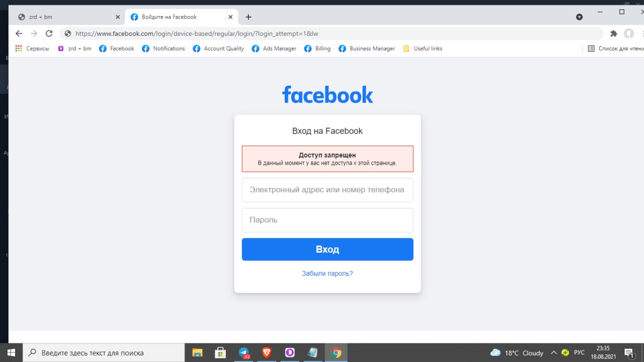Image resolution: width=644 pixels, height=362 pixels.
Task: Open the Useful links bookmarks folder
Action: [423, 48]
